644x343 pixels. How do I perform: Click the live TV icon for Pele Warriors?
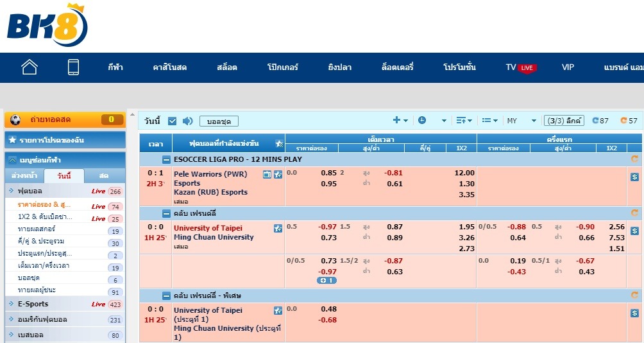click(267, 174)
